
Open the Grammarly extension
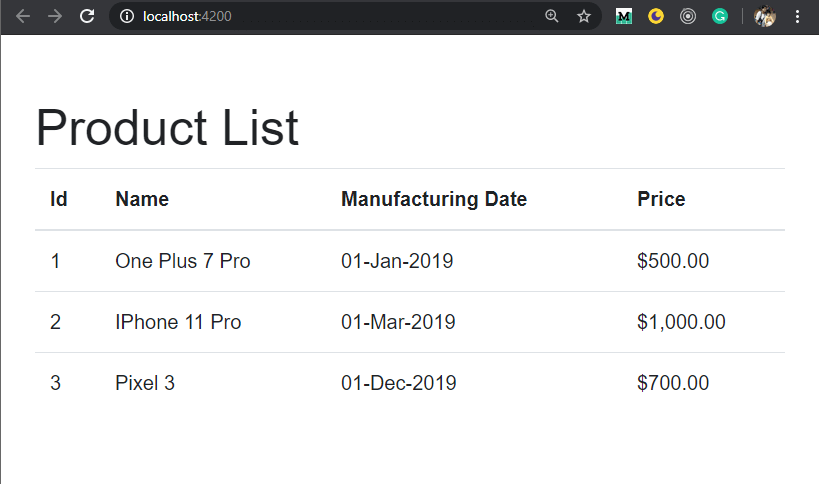(x=720, y=16)
